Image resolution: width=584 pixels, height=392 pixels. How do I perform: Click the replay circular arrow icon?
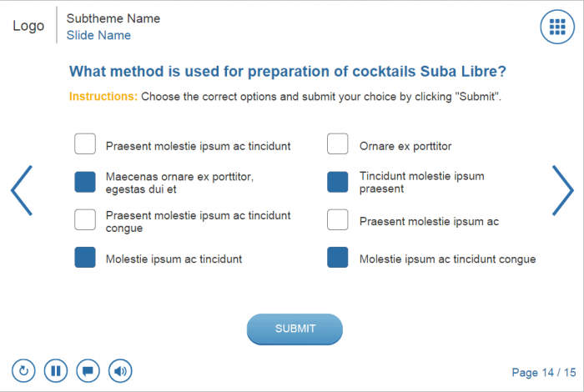(x=23, y=370)
